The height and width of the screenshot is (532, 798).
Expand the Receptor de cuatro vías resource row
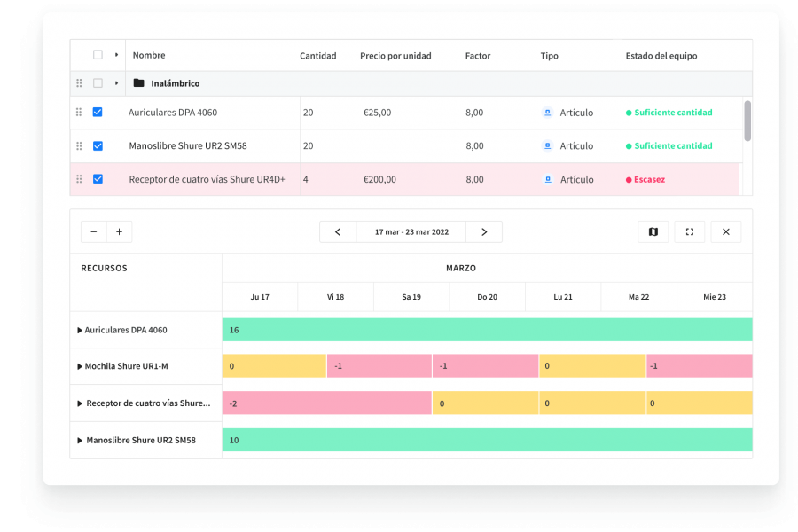pos(79,403)
